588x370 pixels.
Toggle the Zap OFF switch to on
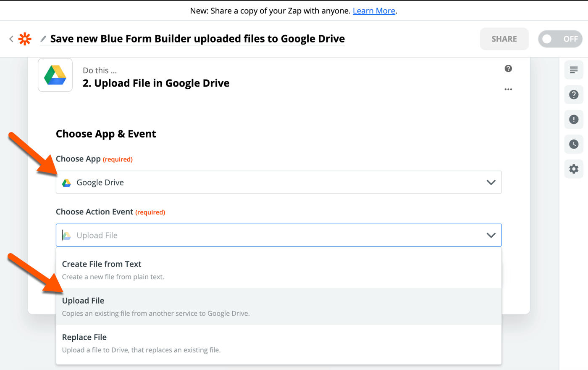[560, 39]
